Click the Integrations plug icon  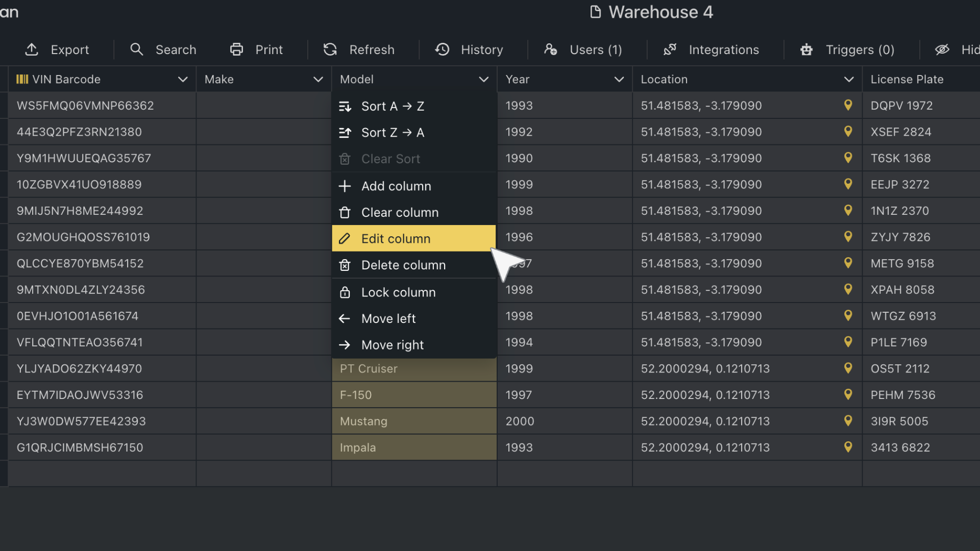click(670, 49)
